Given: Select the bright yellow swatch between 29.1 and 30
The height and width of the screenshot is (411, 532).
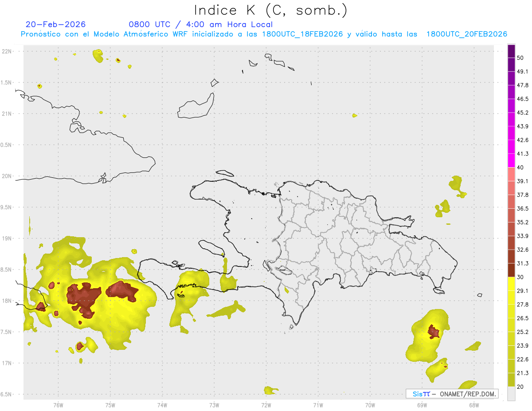Looking at the screenshot, I should (511, 284).
